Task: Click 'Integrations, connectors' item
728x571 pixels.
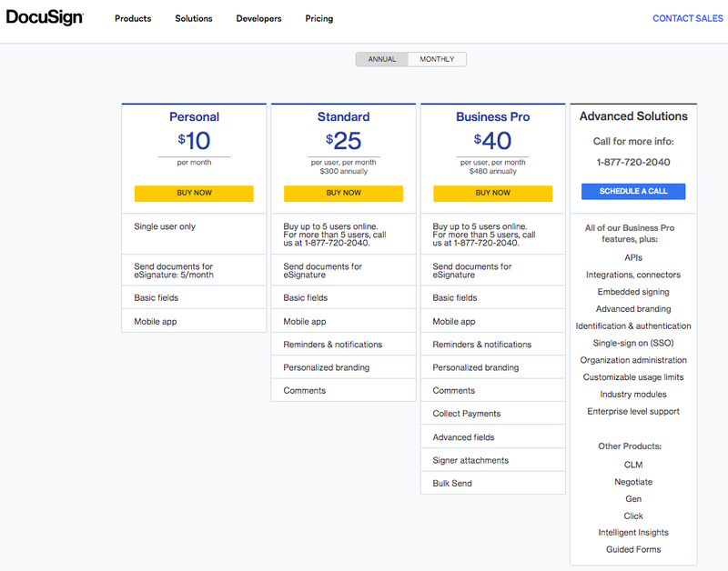Action: (633, 275)
